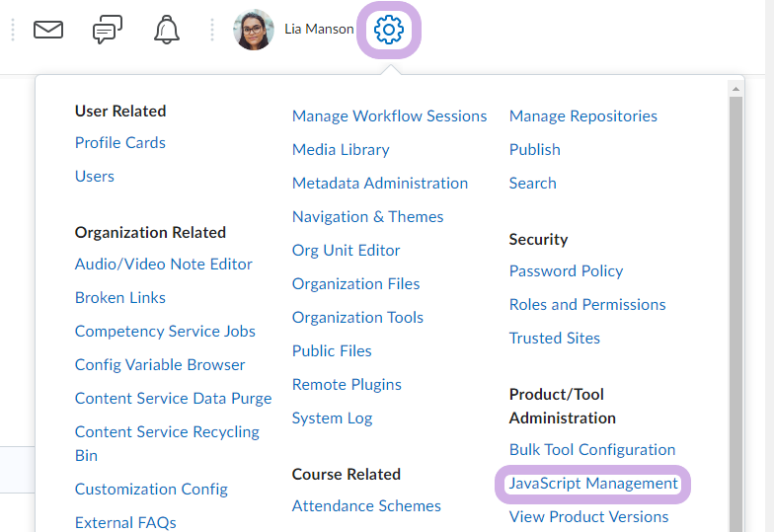Go to Profile Cards
Screen dimensions: 774x532
[120, 142]
